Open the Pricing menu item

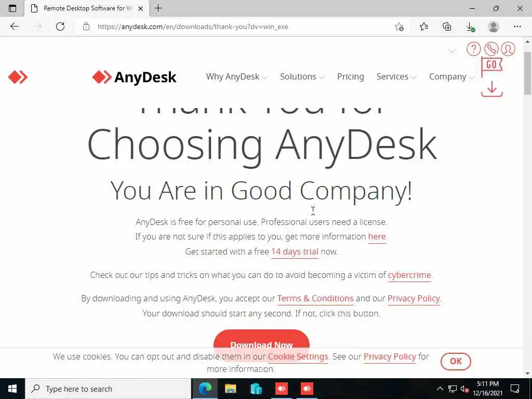pos(351,77)
